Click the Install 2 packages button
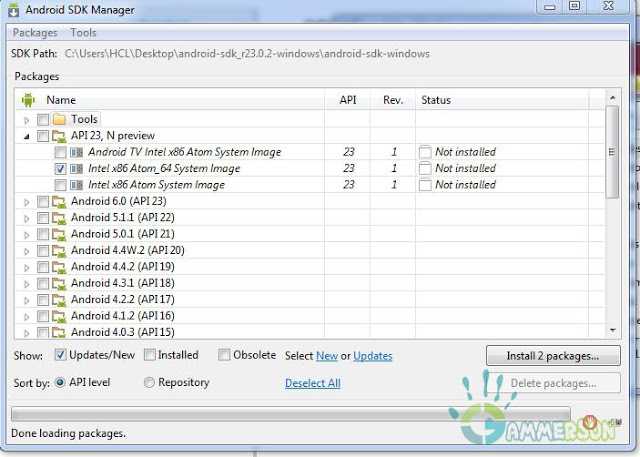The width and height of the screenshot is (640, 457). (x=553, y=356)
